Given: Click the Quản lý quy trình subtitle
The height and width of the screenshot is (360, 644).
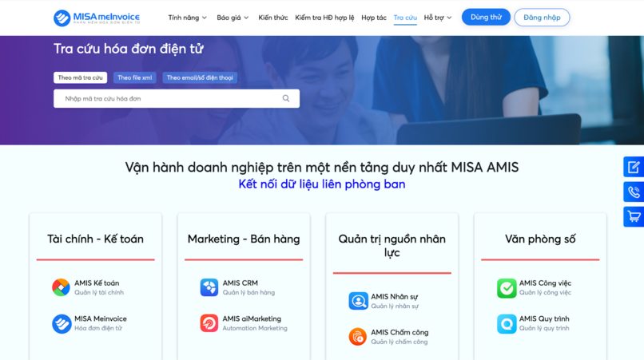Looking at the screenshot, I should [x=544, y=328].
